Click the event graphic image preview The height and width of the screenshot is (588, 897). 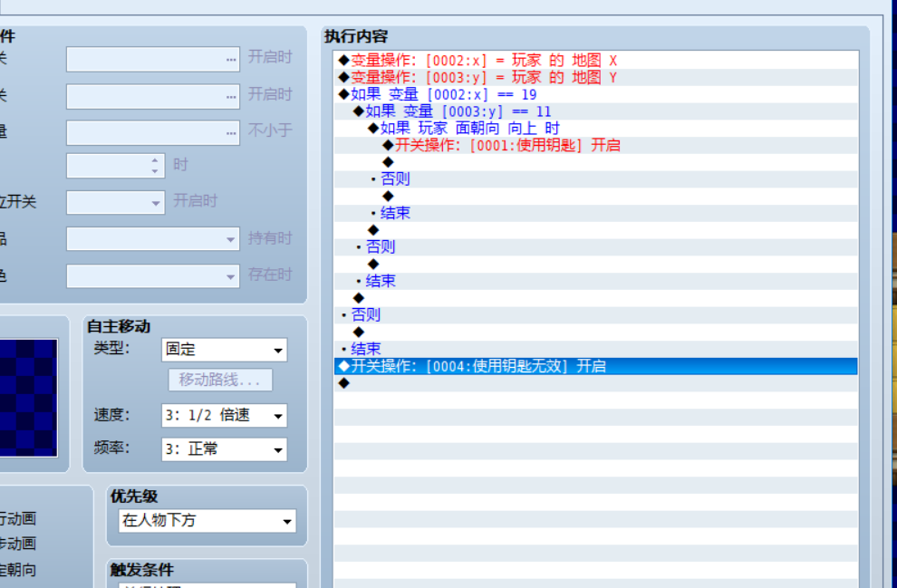coord(29,398)
